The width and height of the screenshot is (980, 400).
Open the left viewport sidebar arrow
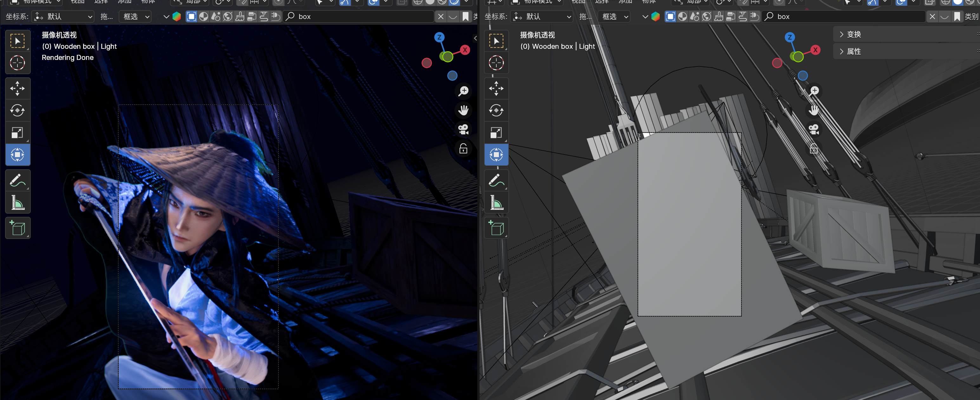[x=475, y=38]
